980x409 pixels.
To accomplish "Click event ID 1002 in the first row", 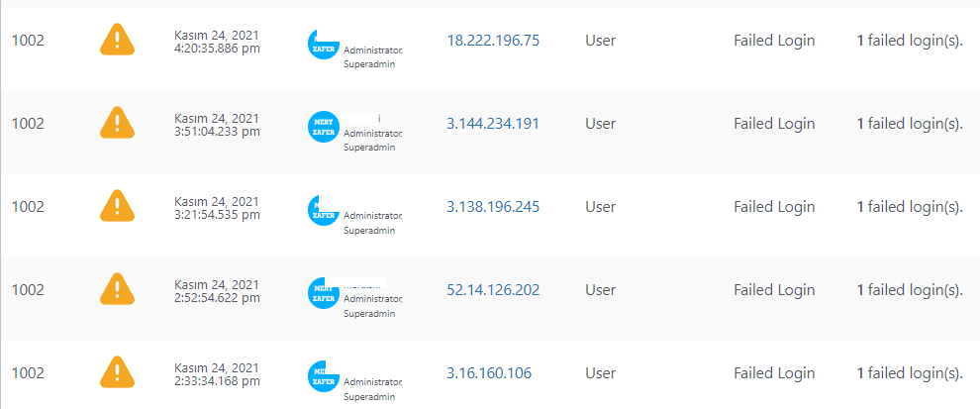I will click(x=28, y=41).
